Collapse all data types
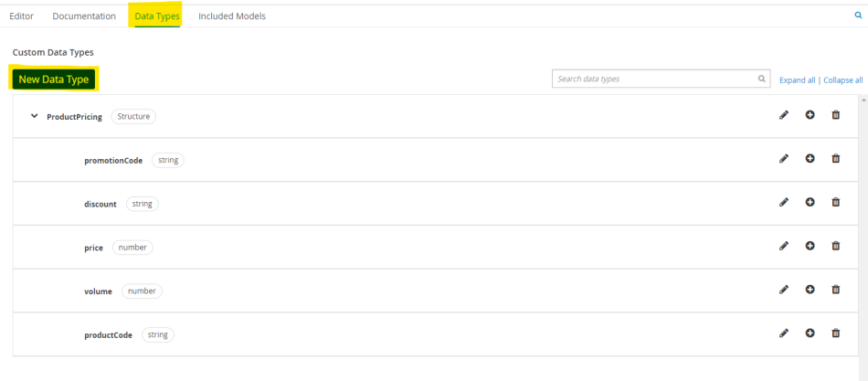Screen dimensions: 868x381 (843, 79)
